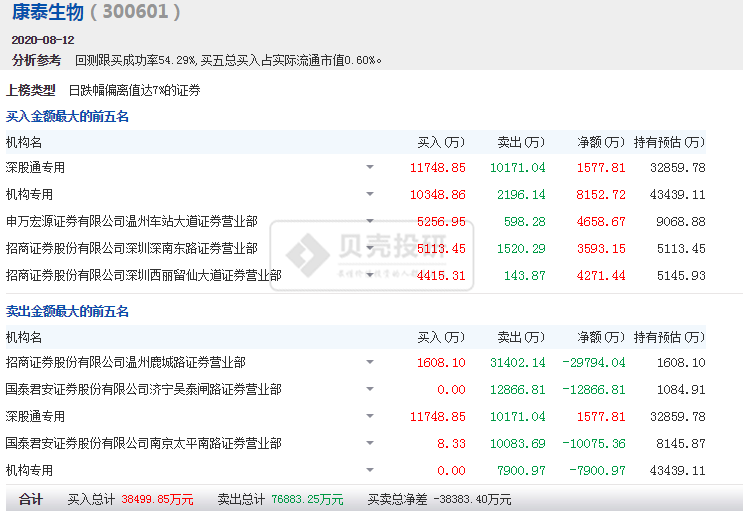The width and height of the screenshot is (743, 511).
Task: Expand details arrow for 国泰君安南京太平南路证券营业部
Action: pyautogui.click(x=370, y=443)
